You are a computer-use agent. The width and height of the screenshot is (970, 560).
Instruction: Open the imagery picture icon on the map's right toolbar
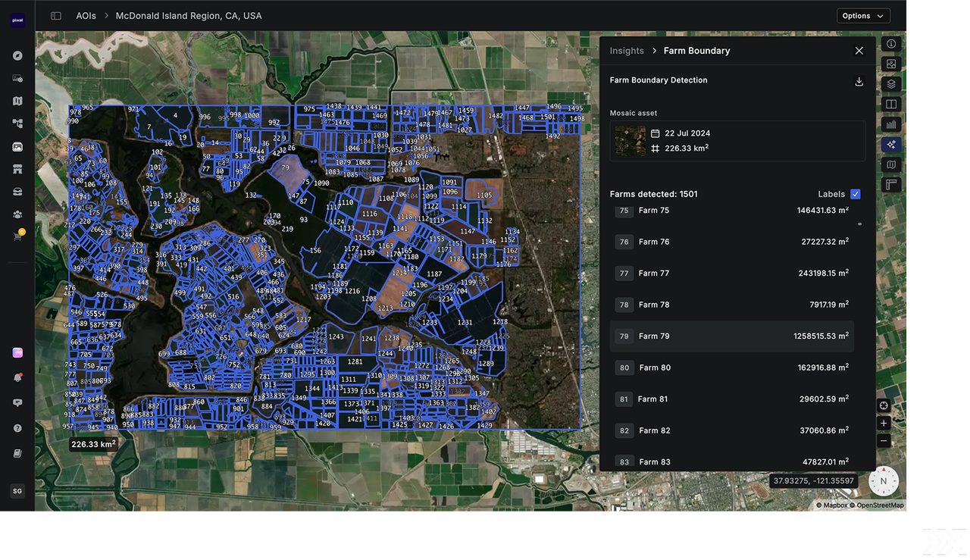891,64
